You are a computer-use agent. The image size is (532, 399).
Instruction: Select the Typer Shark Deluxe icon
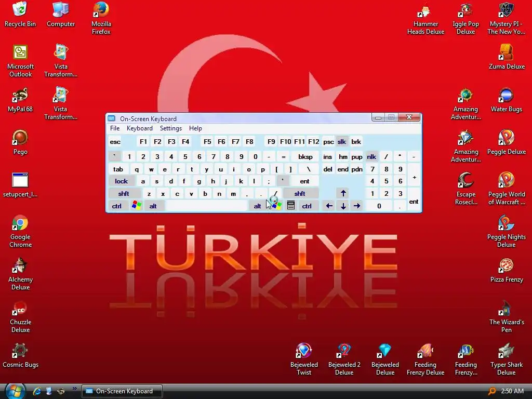coord(506,360)
